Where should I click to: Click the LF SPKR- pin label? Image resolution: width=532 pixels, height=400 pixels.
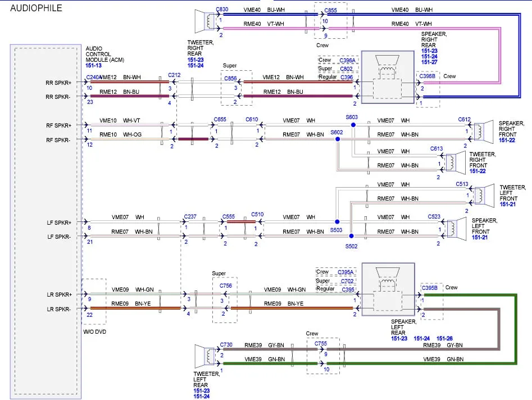pyautogui.click(x=58, y=237)
